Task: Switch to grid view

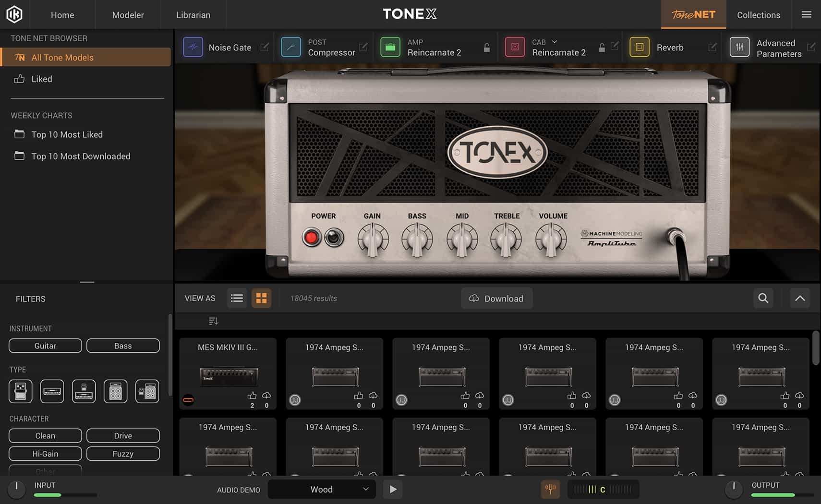Action: (261, 298)
